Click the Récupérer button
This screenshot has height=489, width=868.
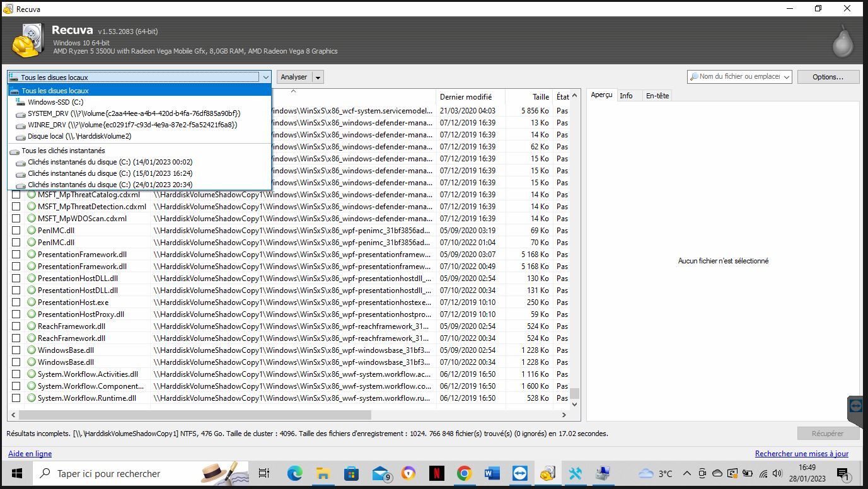click(x=828, y=434)
